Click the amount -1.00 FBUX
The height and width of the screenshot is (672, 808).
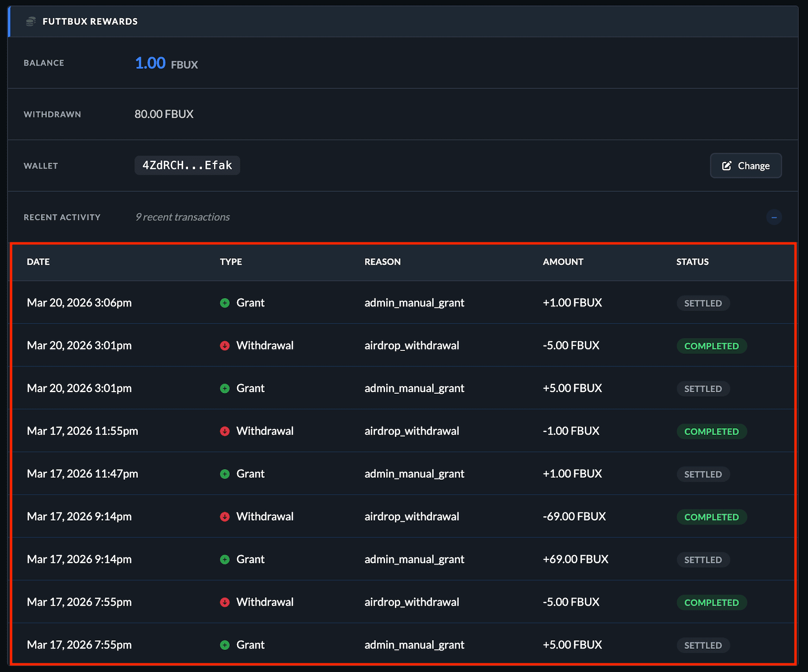click(x=571, y=431)
